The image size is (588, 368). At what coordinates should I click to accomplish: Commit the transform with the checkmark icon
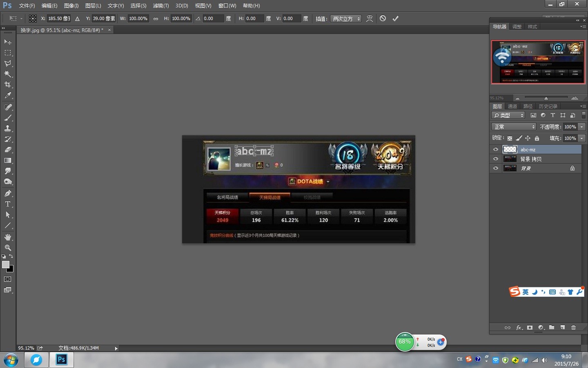click(x=395, y=18)
